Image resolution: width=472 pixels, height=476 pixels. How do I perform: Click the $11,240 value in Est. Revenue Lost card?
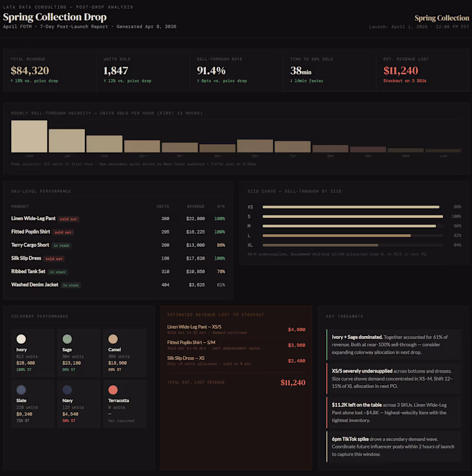401,71
